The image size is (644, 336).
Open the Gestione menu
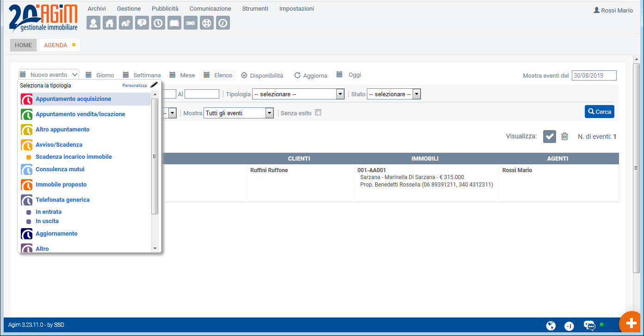tap(129, 9)
